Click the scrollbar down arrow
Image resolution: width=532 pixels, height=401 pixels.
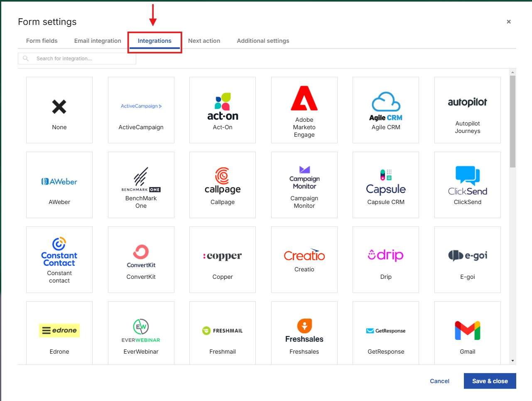[x=512, y=361]
